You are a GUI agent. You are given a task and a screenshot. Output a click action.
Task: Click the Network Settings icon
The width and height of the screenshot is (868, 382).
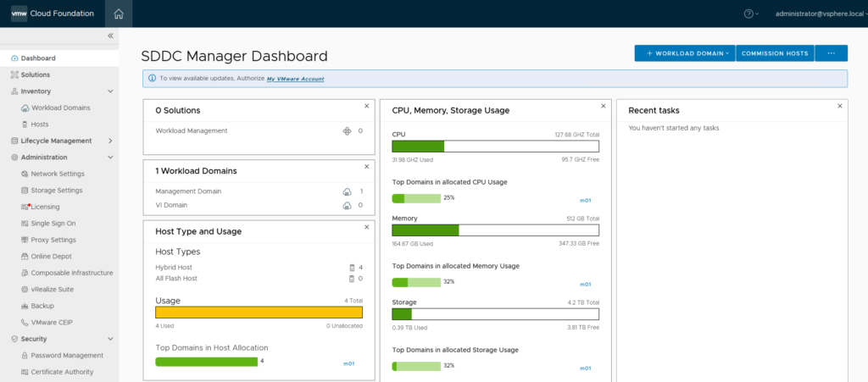click(25, 174)
